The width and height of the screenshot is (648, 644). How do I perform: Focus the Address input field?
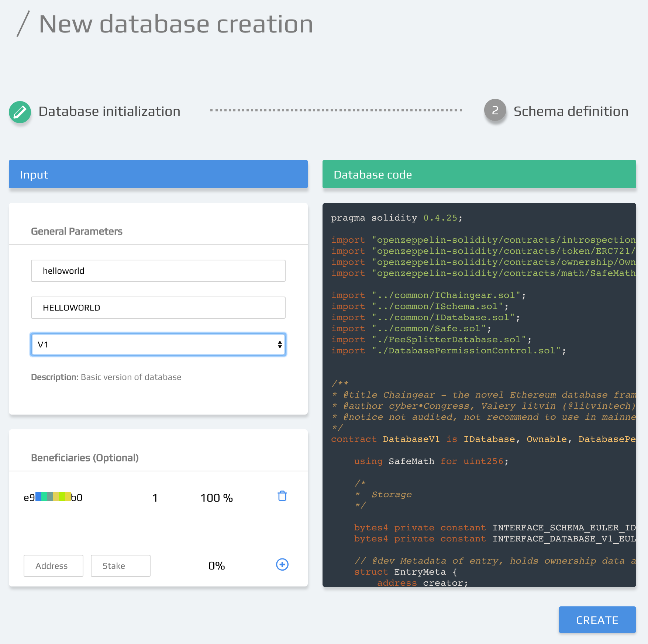pyautogui.click(x=54, y=566)
